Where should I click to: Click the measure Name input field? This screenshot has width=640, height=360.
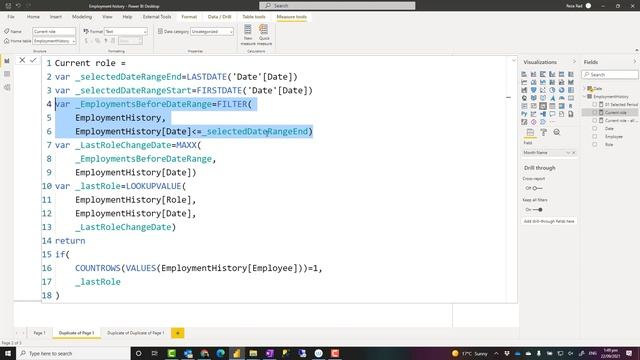54,31
